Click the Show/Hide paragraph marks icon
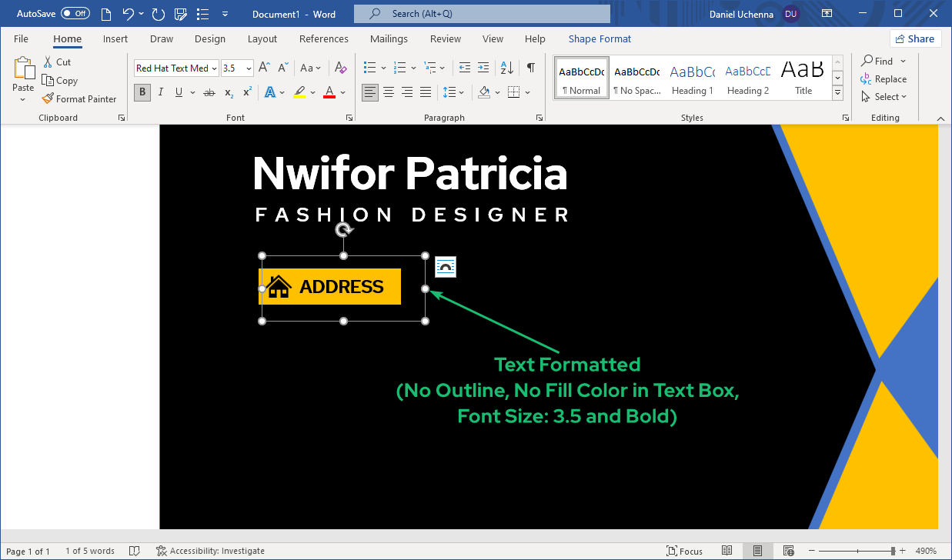Viewport: 952px width, 560px height. (530, 68)
